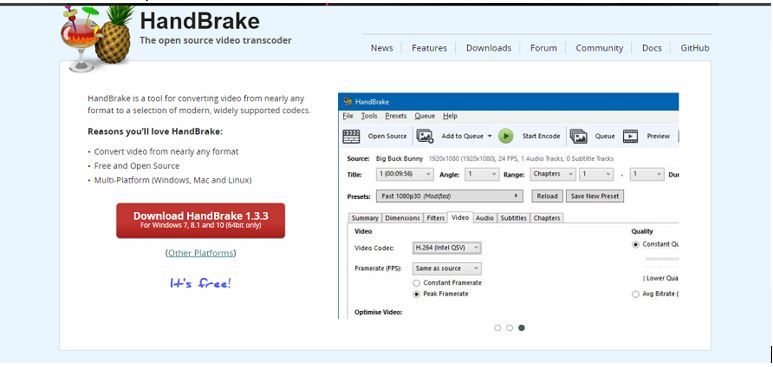Click the Queue stacked pictures icon
The width and height of the screenshot is (773, 367).
(578, 136)
